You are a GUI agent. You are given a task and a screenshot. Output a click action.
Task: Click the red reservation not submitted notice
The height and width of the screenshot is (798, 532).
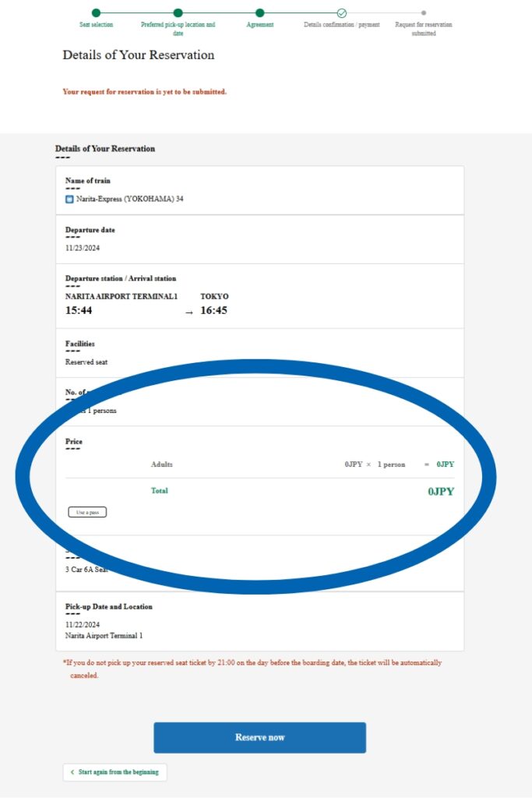144,92
